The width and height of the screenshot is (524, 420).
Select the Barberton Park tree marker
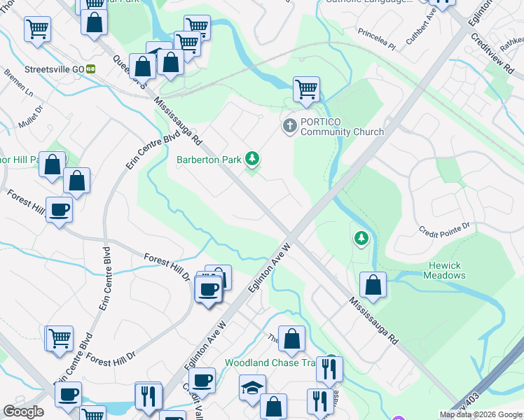(x=252, y=159)
